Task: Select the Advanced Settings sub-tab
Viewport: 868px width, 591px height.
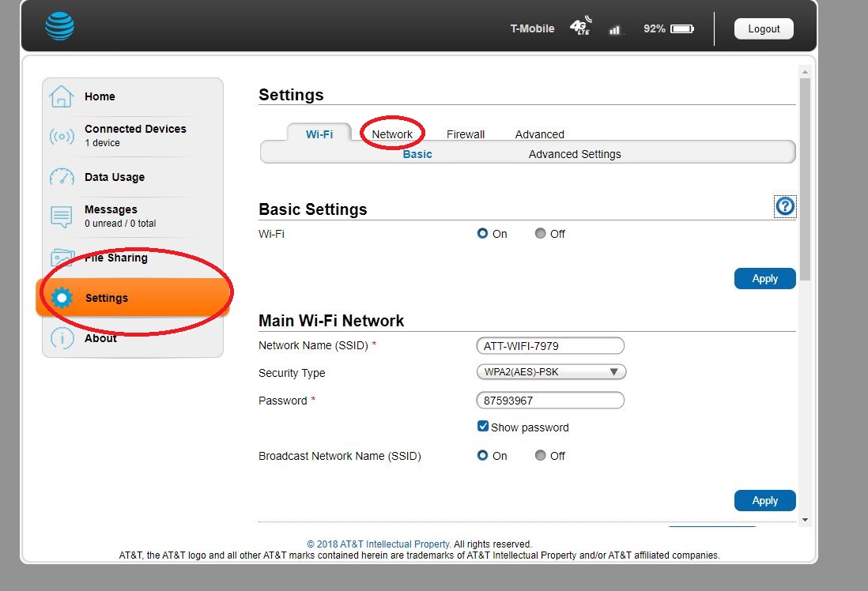Action: click(575, 154)
